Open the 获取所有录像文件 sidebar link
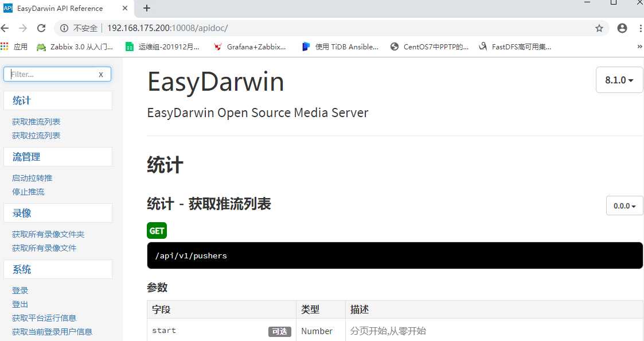This screenshot has width=644, height=341. coord(44,248)
